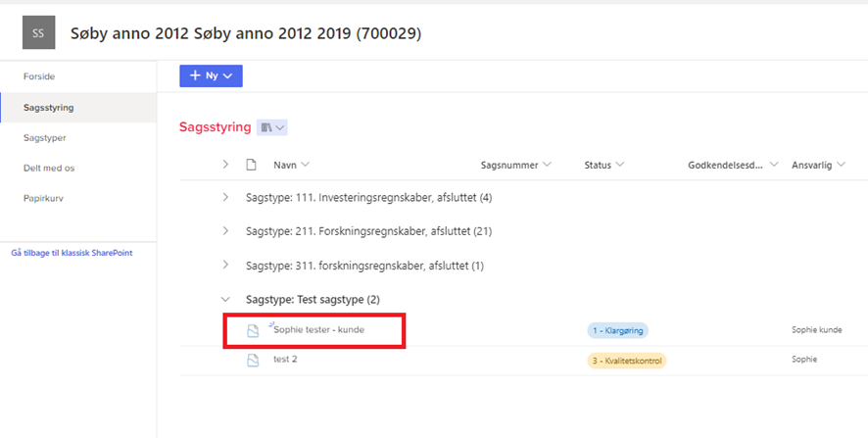Open Sagsnummer column dropdown
Image resolution: width=868 pixels, height=438 pixels.
(x=515, y=165)
